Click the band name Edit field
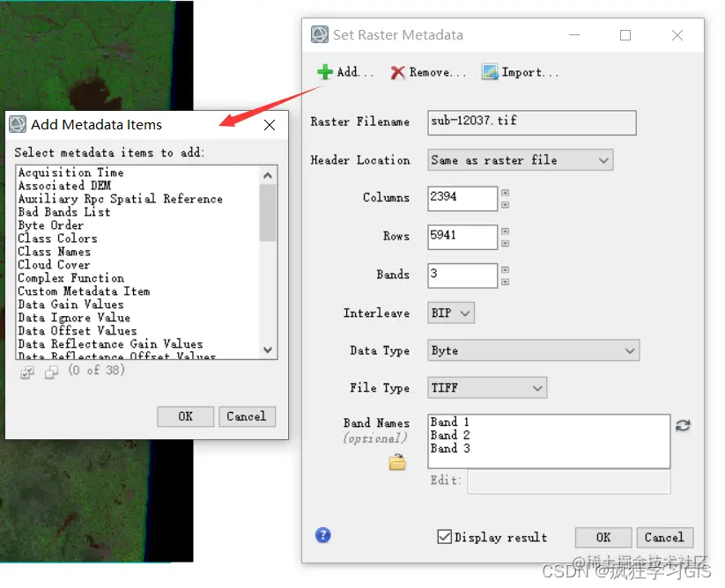This screenshot has height=588, width=725. point(569,481)
